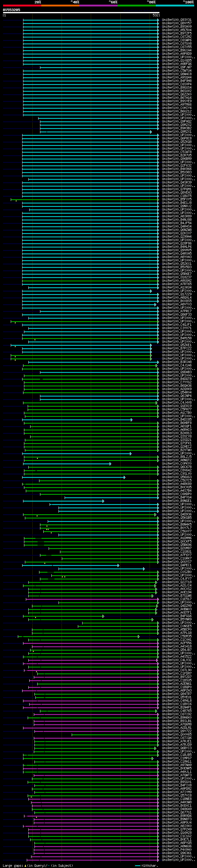Click the arrowhead of the UniRef100_B4DI85 alignment
The height and width of the screenshot is (868, 197).
point(132,419)
